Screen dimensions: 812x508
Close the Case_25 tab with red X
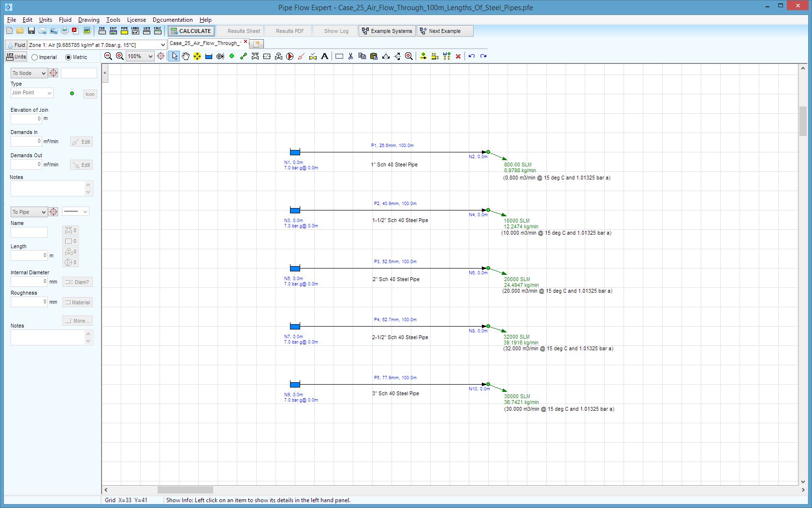point(246,42)
